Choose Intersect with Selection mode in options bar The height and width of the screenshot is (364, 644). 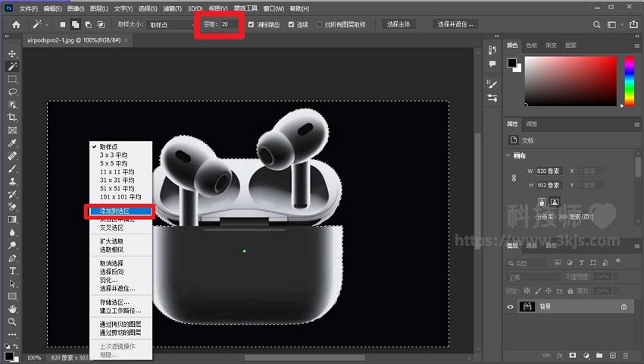[x=101, y=25]
